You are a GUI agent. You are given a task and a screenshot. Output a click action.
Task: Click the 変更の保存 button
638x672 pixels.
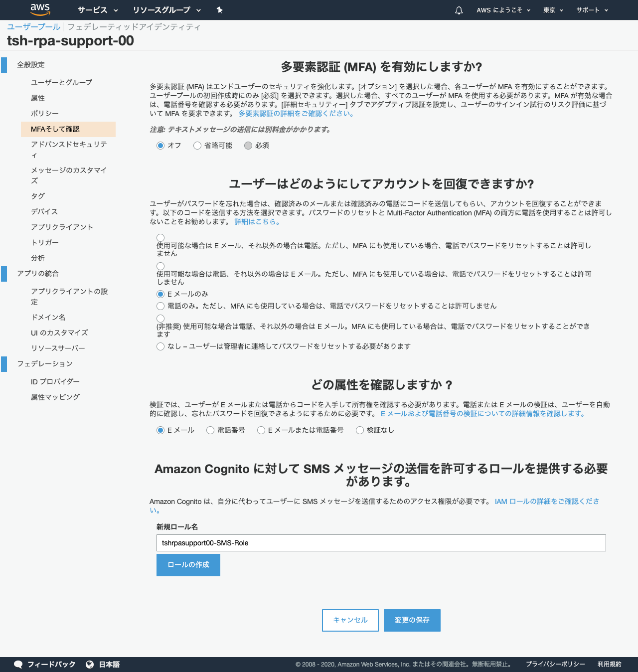point(412,620)
